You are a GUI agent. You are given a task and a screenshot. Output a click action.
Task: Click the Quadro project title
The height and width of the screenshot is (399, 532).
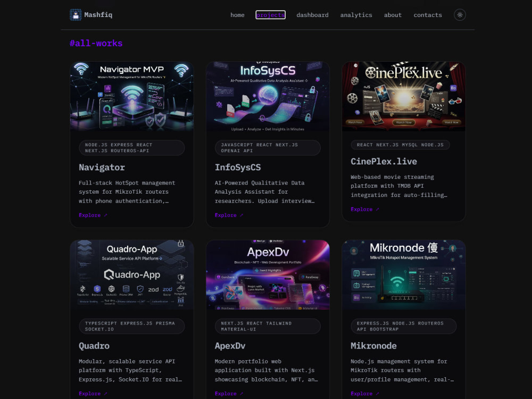[x=94, y=346]
